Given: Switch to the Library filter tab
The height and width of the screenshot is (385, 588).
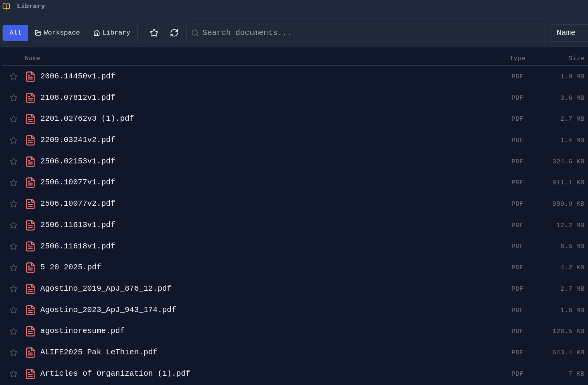Looking at the screenshot, I should 112,33.
